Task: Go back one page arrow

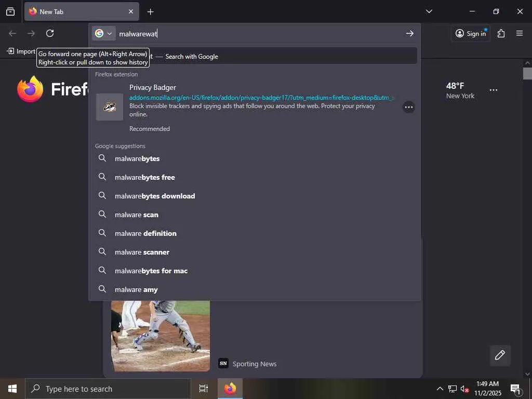Action: (x=12, y=33)
